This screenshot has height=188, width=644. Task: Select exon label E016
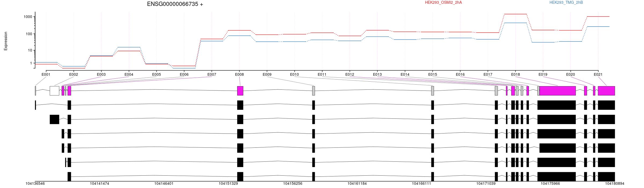coord(460,74)
